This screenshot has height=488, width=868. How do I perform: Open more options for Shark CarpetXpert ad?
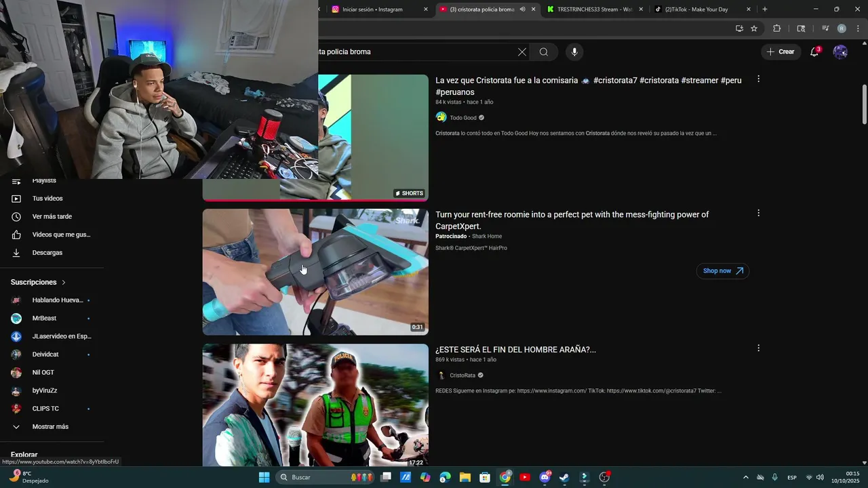[x=758, y=213]
